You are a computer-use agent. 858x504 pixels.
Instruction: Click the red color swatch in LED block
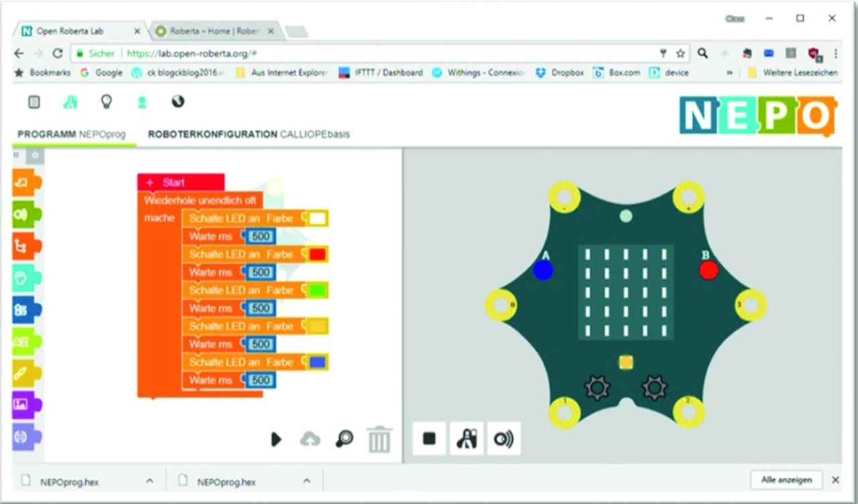[x=317, y=255]
